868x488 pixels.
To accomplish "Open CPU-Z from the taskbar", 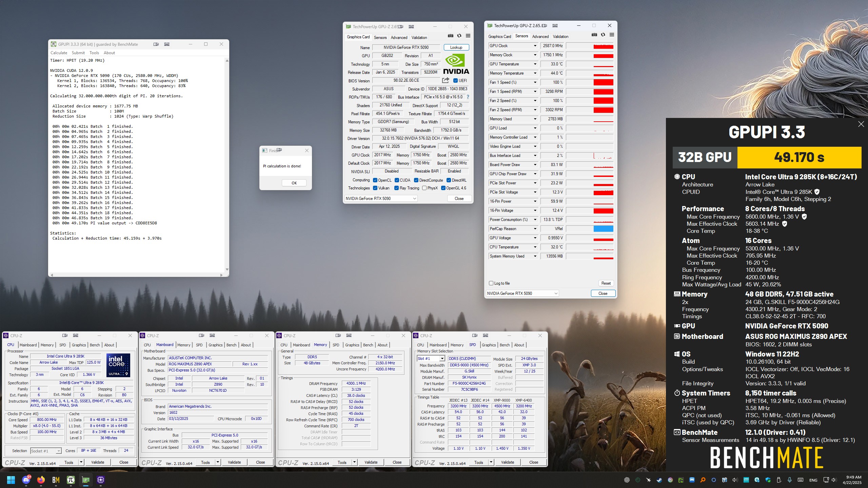I will pos(101,480).
